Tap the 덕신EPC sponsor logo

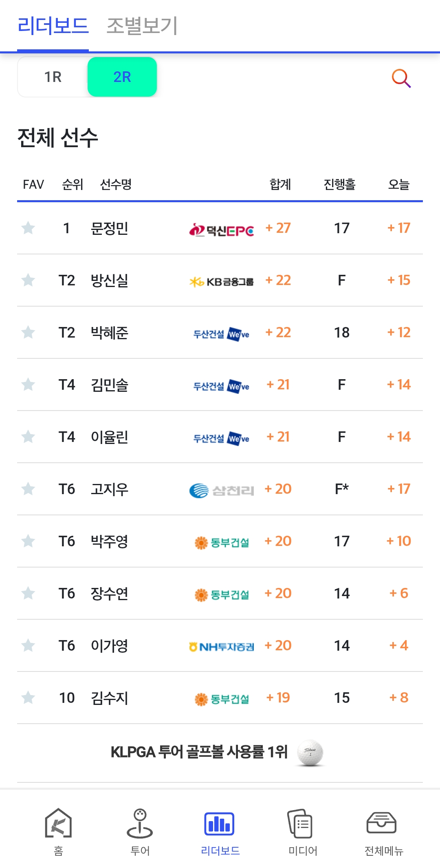click(222, 230)
